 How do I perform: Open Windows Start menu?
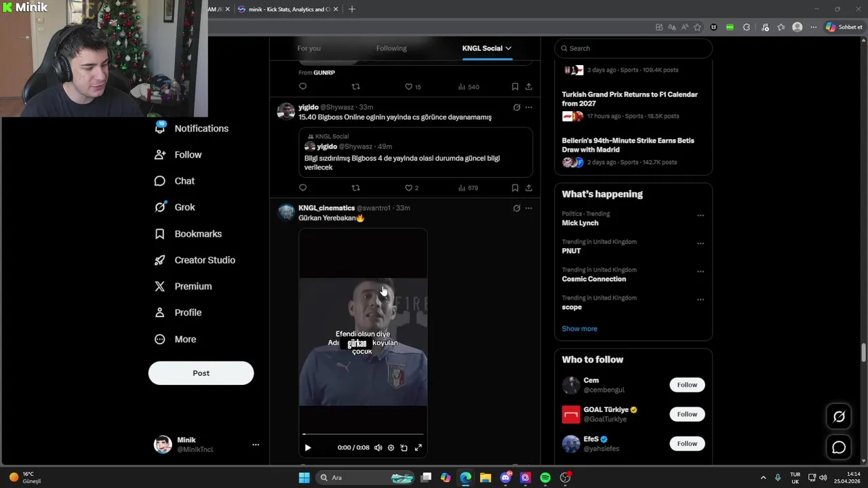point(304,478)
